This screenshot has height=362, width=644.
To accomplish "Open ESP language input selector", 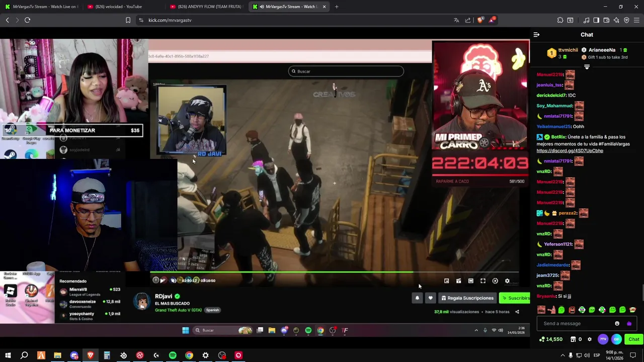I will pos(597,355).
